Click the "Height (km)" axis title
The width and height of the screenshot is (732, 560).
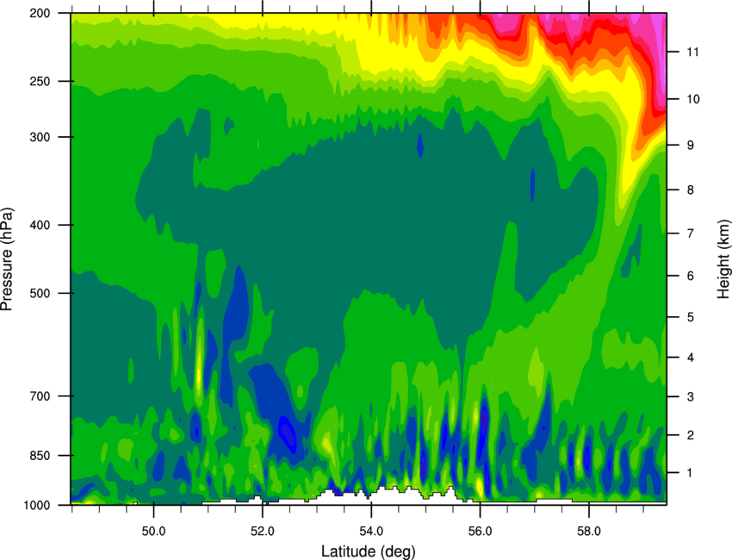point(723,258)
